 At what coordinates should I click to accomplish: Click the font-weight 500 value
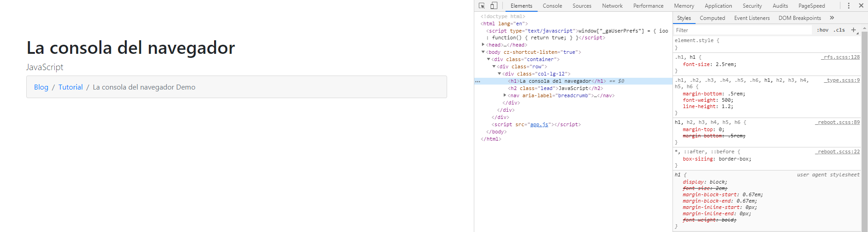click(725, 100)
